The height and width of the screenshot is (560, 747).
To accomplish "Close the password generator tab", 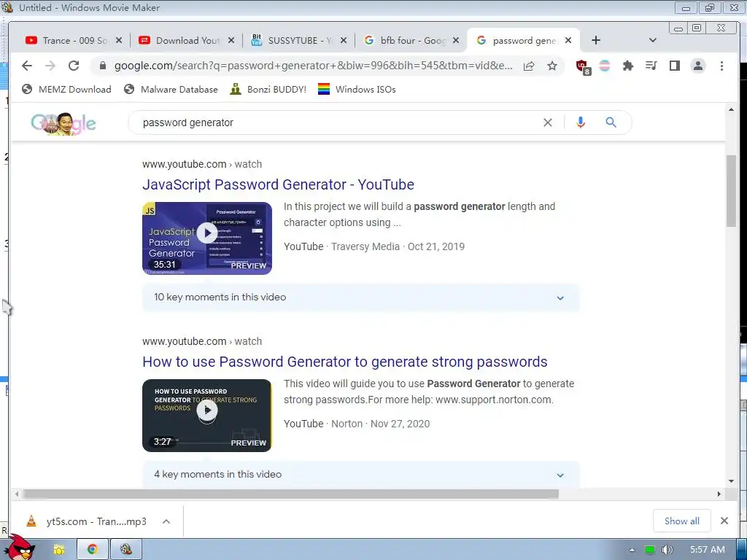I will click(568, 41).
